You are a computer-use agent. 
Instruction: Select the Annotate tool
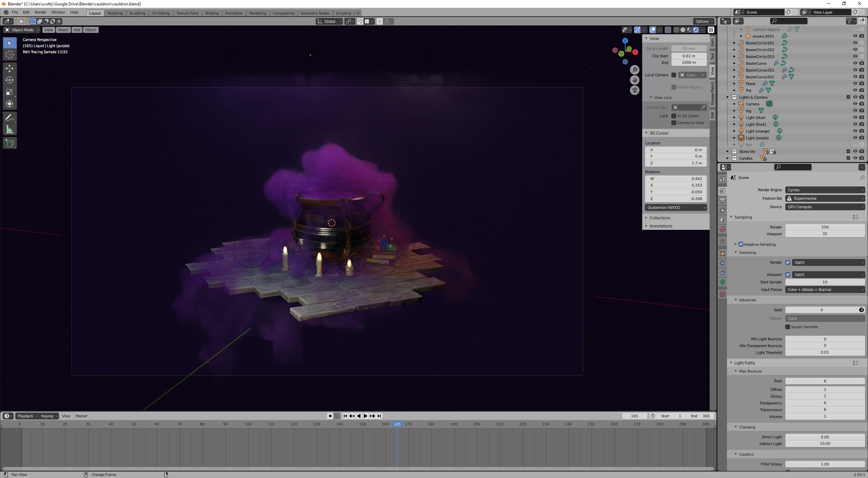pyautogui.click(x=9, y=118)
